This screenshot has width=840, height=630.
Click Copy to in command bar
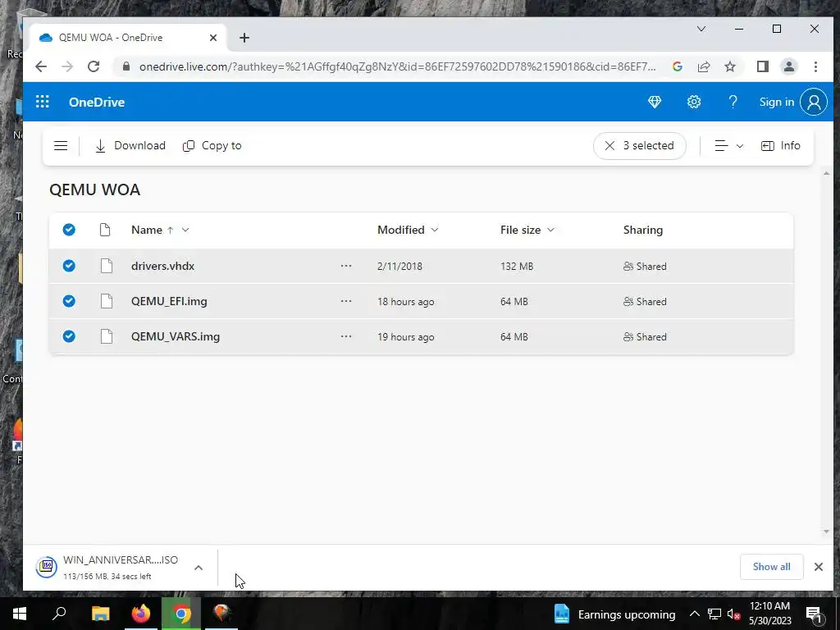tap(212, 146)
